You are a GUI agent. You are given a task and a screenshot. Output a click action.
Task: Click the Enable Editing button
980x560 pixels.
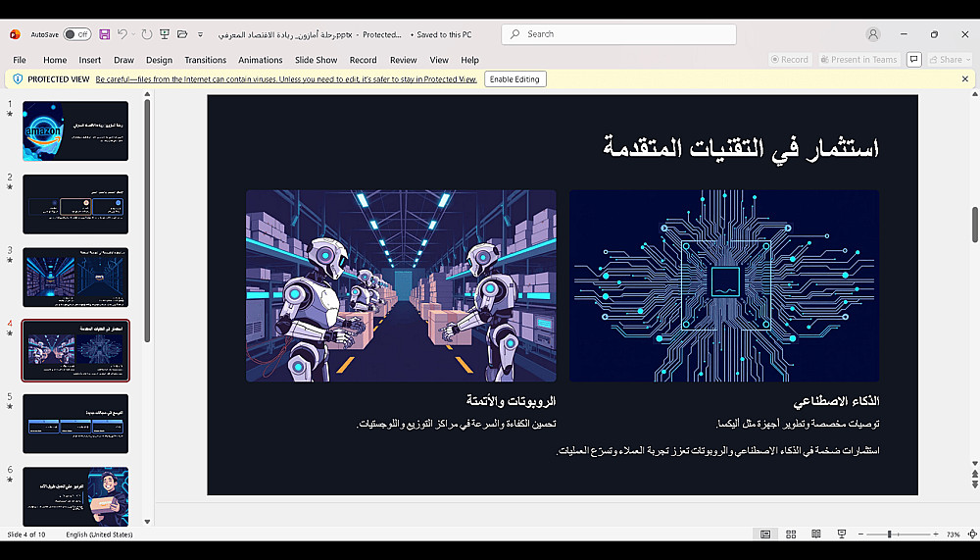pos(515,79)
